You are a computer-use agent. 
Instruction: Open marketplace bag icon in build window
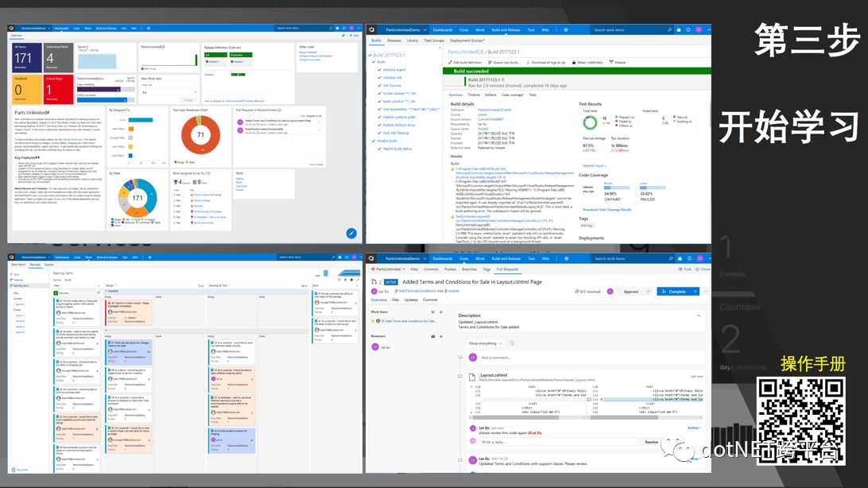[x=679, y=30]
